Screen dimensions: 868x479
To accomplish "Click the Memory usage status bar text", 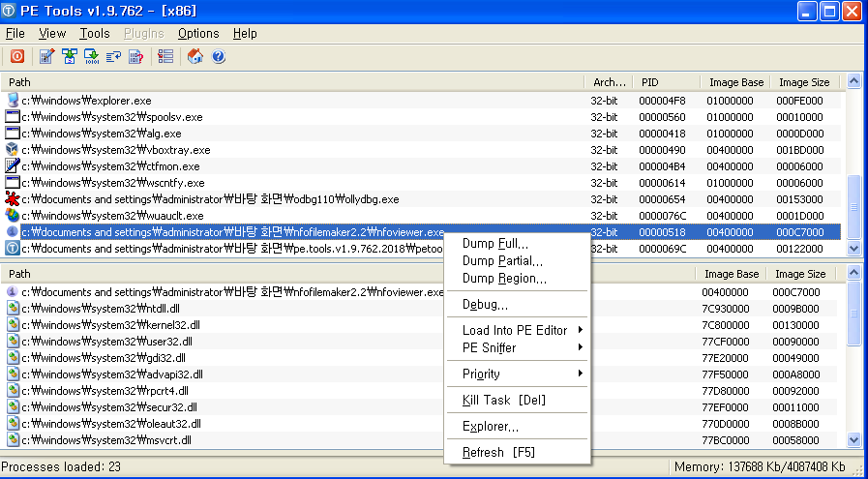I will coord(760,466).
